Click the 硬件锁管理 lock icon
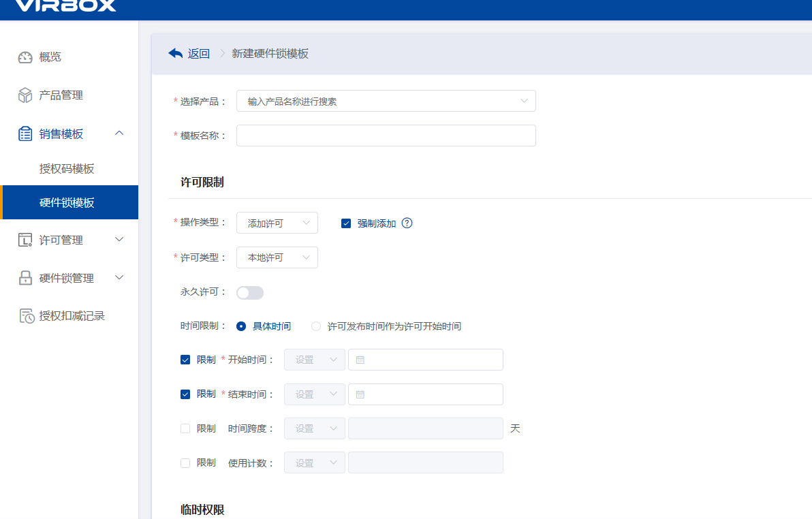Screen dimensions: 812x519 25,278
